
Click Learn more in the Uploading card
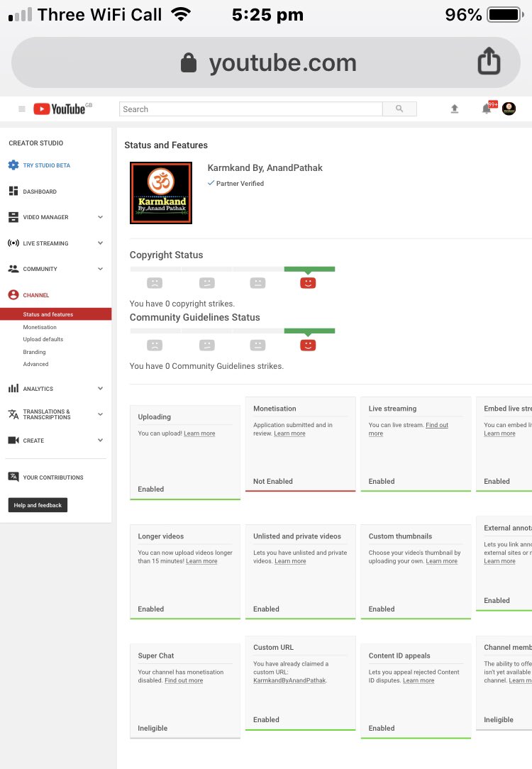coord(199,433)
